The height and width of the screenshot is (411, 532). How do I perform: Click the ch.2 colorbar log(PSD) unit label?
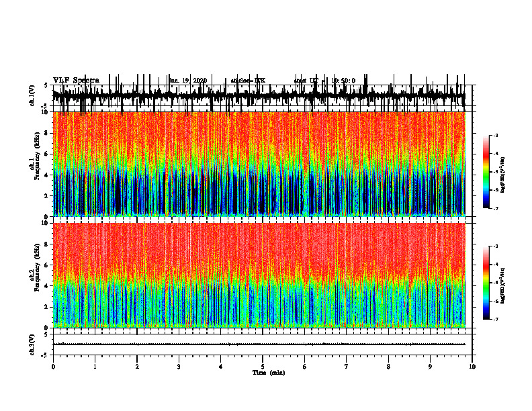click(503, 285)
